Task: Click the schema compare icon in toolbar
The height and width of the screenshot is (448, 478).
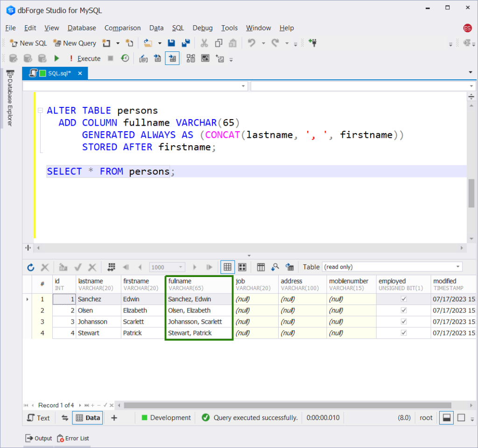Action: pos(191,58)
